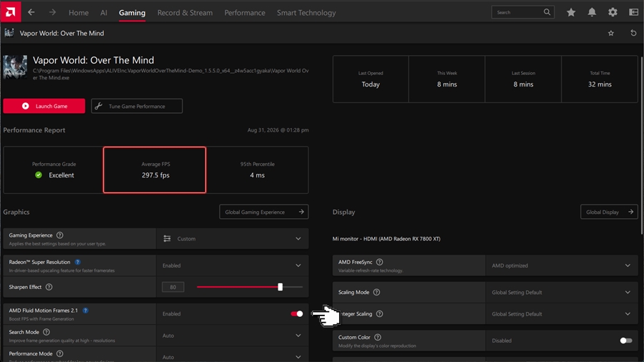Open Global Gaming Experience
This screenshot has height=362, width=644.
pos(263,212)
